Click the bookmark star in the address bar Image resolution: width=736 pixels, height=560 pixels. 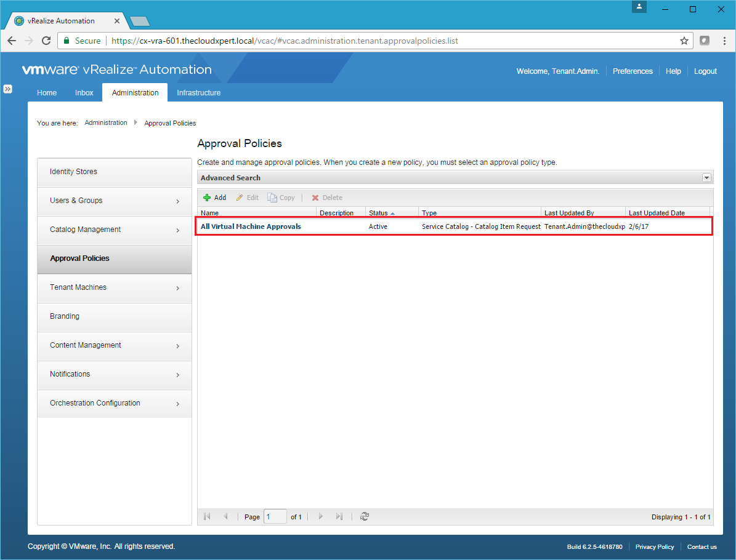coord(684,41)
